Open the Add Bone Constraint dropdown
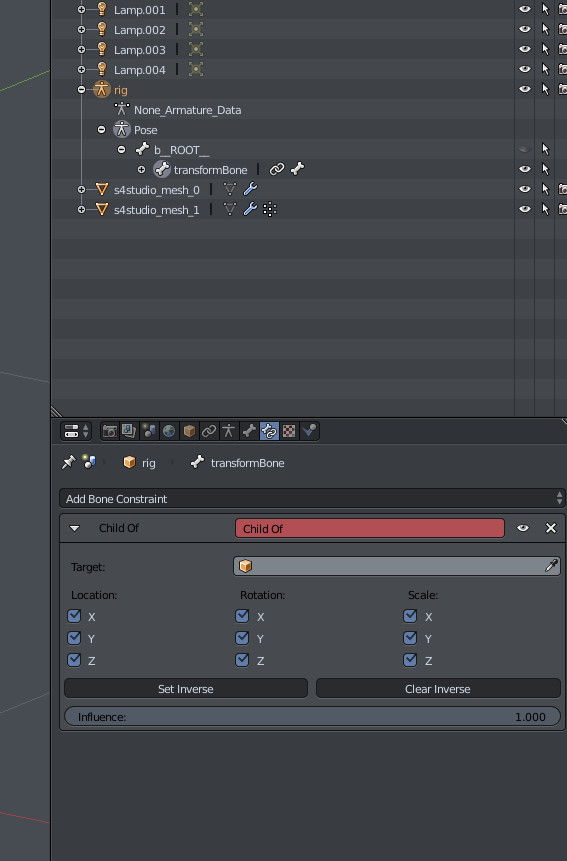 (312, 499)
